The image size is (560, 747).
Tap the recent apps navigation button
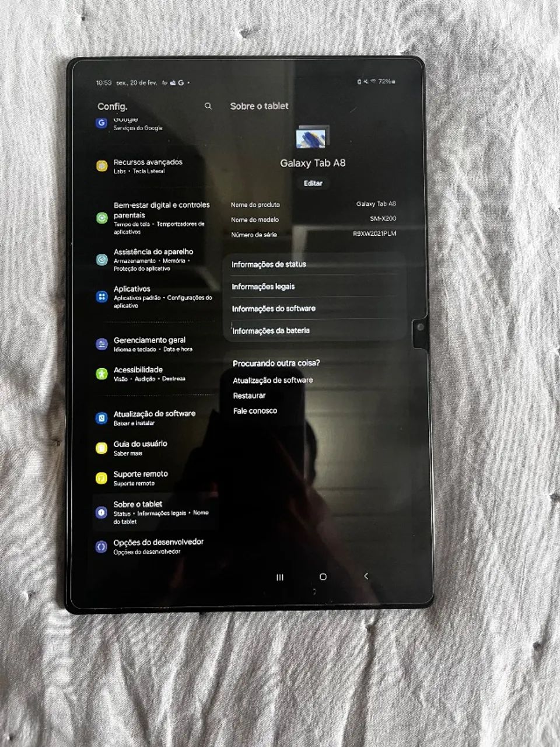280,577
